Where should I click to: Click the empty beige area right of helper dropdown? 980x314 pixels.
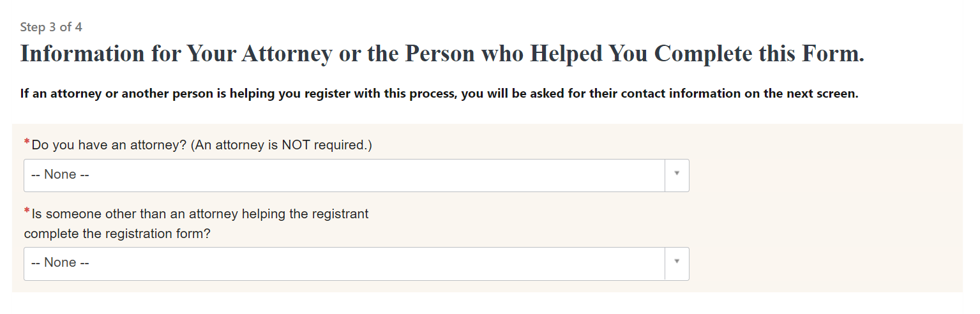pyautogui.click(x=824, y=263)
